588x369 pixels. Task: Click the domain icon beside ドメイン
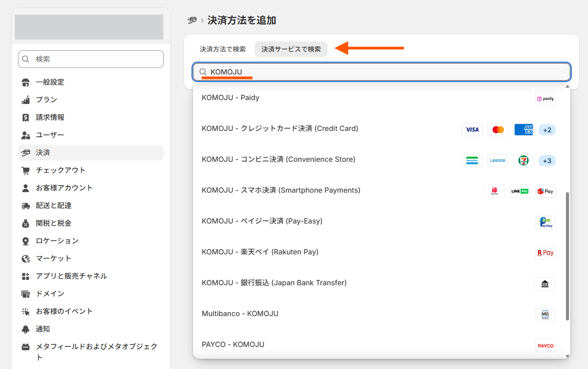26,294
